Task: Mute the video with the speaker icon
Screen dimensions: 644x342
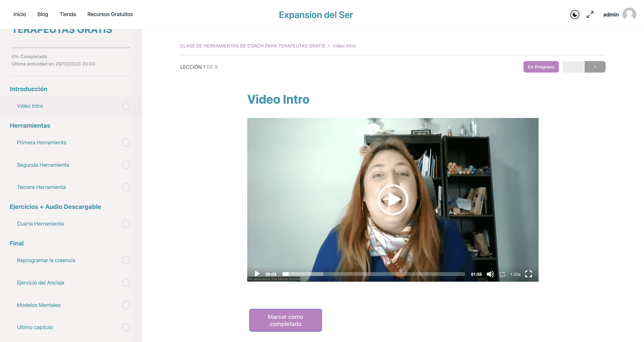Action: [x=490, y=274]
